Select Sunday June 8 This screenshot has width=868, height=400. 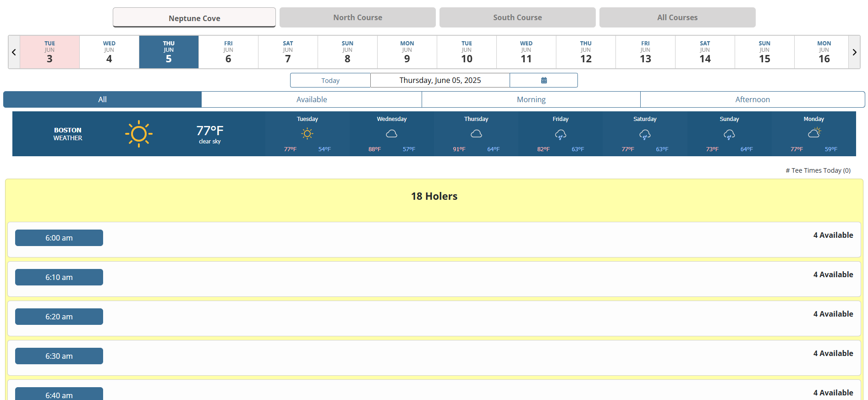coord(347,52)
